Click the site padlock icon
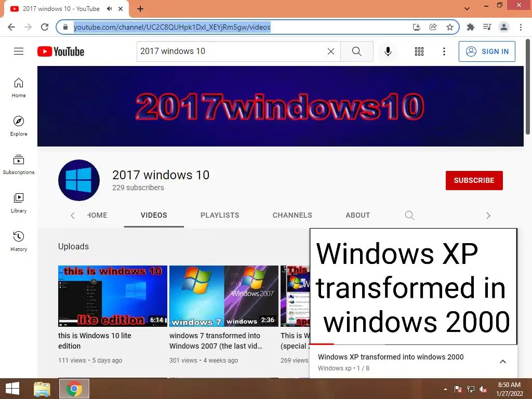 [x=66, y=27]
